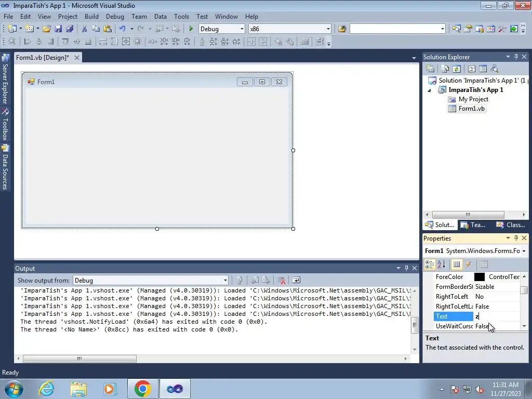532x399 pixels.
Task: Click Make Same Width layout icon
Action: [103, 42]
